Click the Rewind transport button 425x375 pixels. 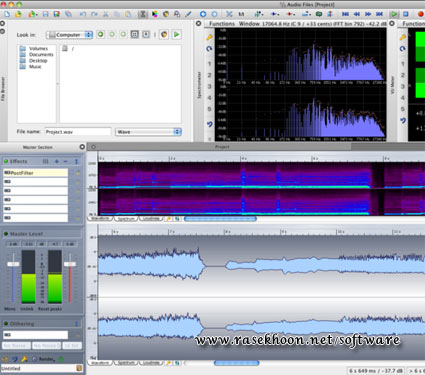point(357,14)
